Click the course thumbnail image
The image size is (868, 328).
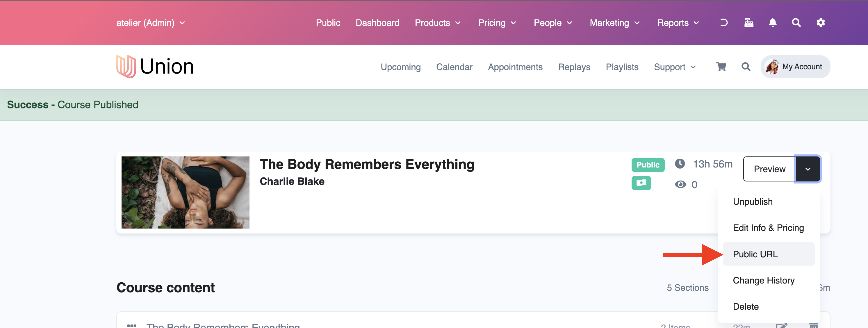tap(185, 192)
